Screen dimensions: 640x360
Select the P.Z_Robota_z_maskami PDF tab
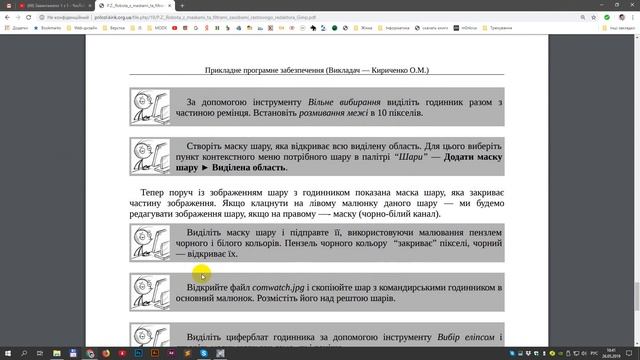pyautogui.click(x=135, y=6)
